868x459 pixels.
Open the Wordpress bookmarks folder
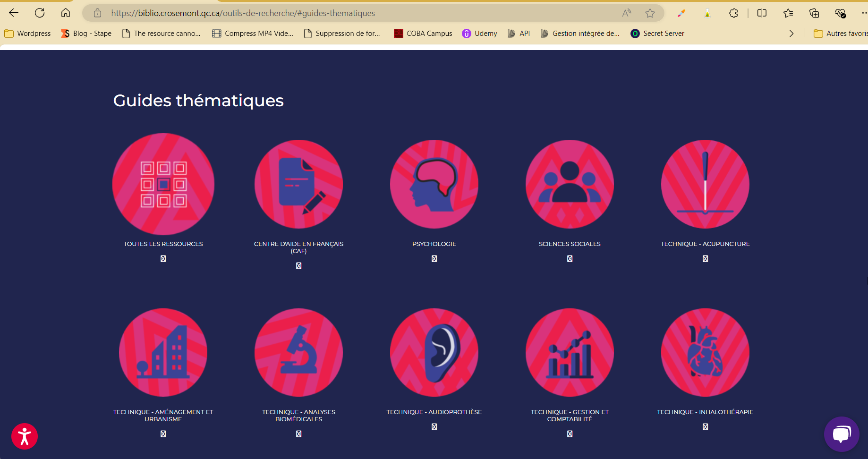tap(28, 34)
